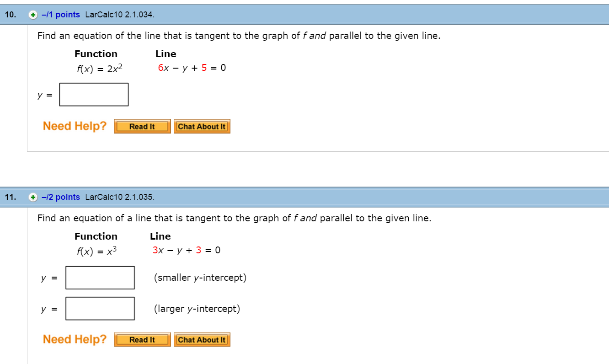609x364 pixels.
Task: Click the orange "Need Help?" text in question 11
Action: (75, 339)
